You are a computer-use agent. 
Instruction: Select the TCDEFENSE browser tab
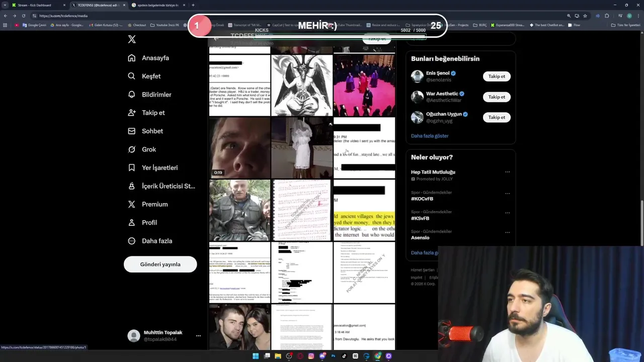coord(98,5)
